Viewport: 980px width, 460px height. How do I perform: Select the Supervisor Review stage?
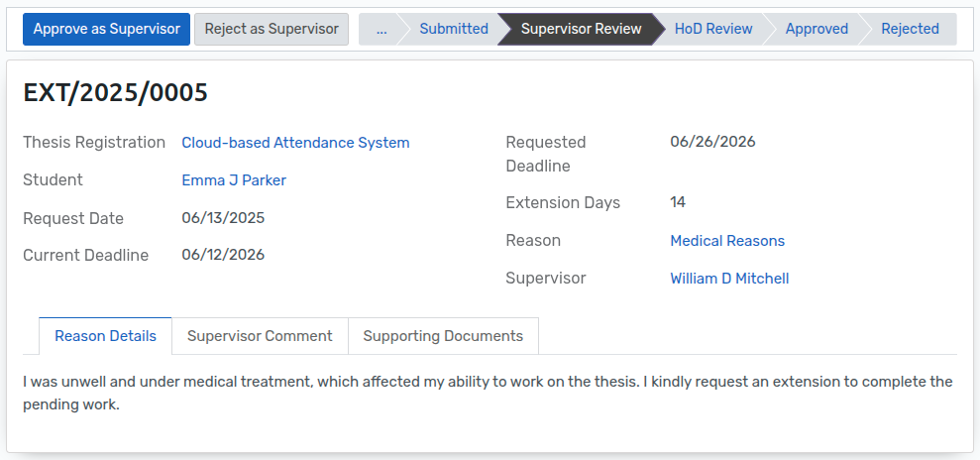[x=581, y=29]
